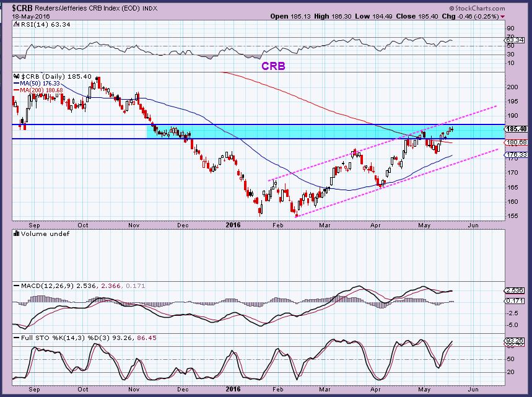Click the 160 level on the price axis
532x397 pixels.
pyautogui.click(x=512, y=201)
